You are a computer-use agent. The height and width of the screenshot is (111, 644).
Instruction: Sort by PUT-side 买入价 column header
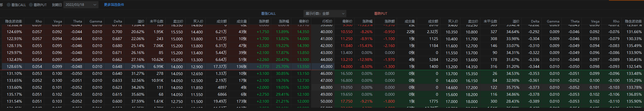point(453,21)
